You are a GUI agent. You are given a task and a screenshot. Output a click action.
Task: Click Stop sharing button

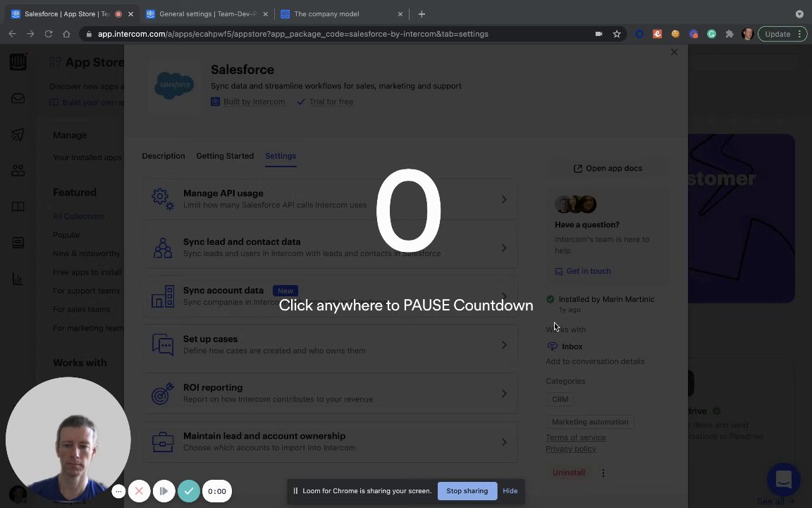coord(467,491)
